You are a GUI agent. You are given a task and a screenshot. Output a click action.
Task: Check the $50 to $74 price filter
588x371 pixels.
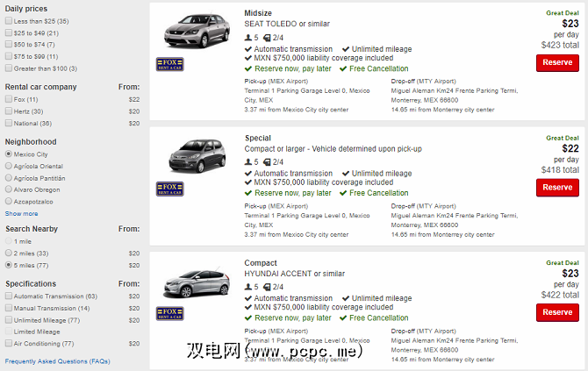pyautogui.click(x=9, y=44)
